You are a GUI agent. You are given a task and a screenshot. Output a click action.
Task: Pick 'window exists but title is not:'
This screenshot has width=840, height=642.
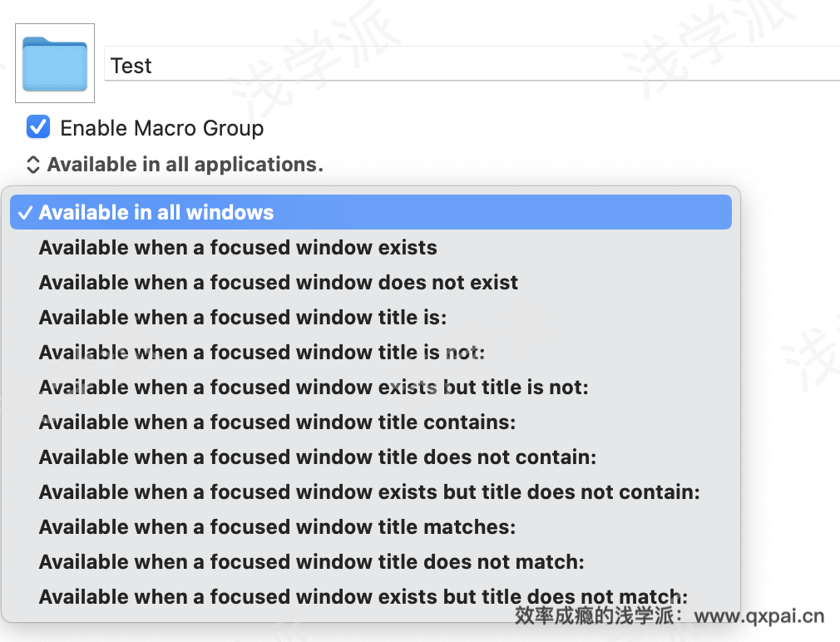314,387
